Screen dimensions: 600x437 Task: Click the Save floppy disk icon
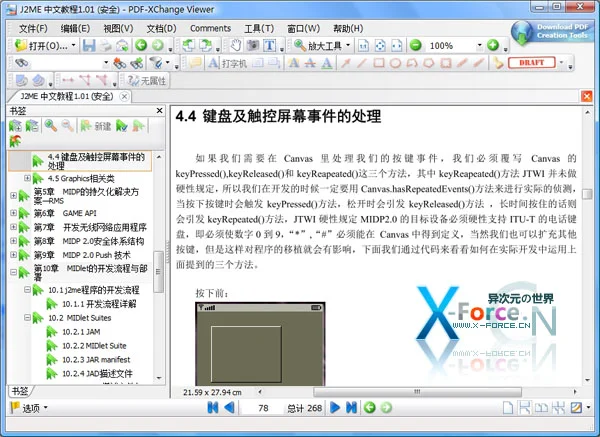[89, 46]
